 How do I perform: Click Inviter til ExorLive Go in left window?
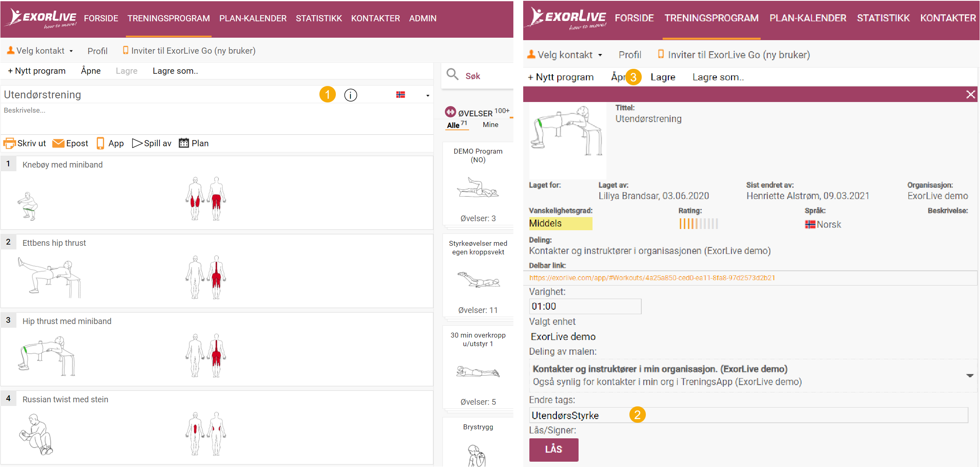[x=189, y=51]
